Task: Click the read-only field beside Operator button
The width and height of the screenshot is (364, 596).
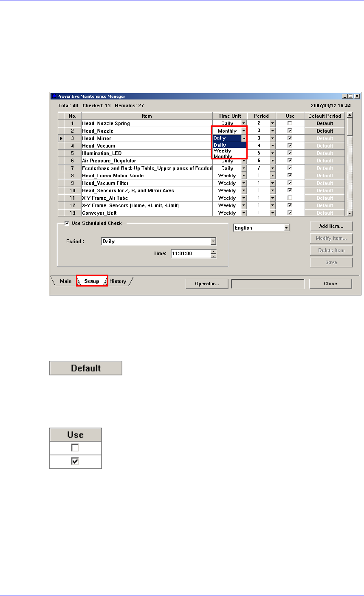Action: 267,284
